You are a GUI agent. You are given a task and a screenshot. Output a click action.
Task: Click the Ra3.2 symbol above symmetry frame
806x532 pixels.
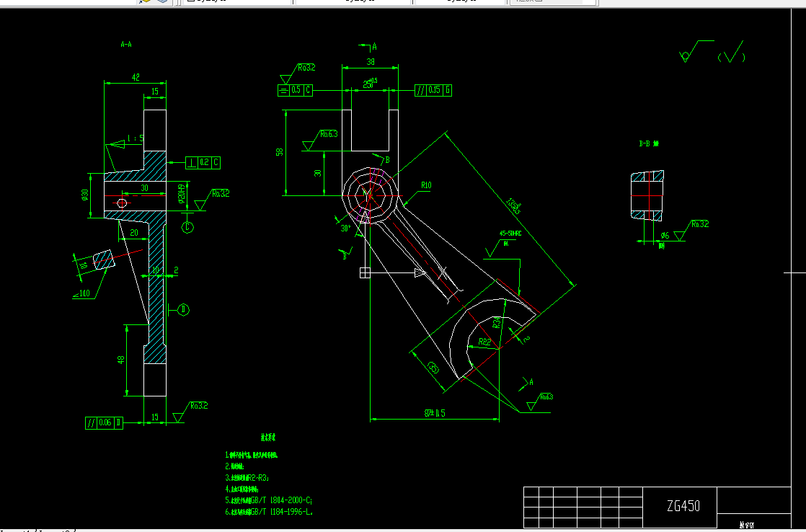(298, 74)
